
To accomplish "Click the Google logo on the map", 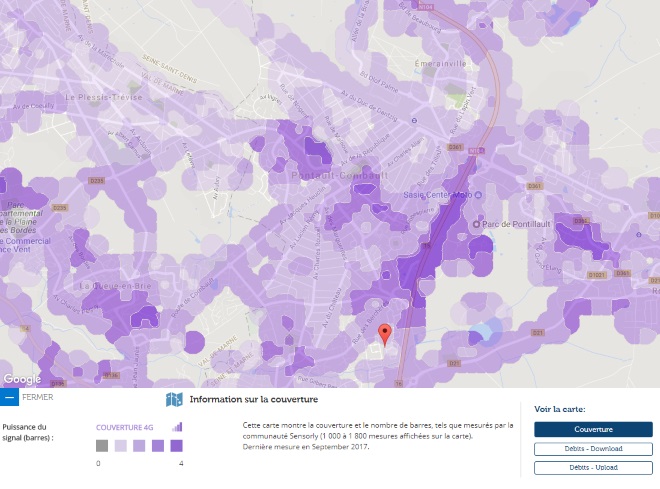I will pyautogui.click(x=22, y=379).
